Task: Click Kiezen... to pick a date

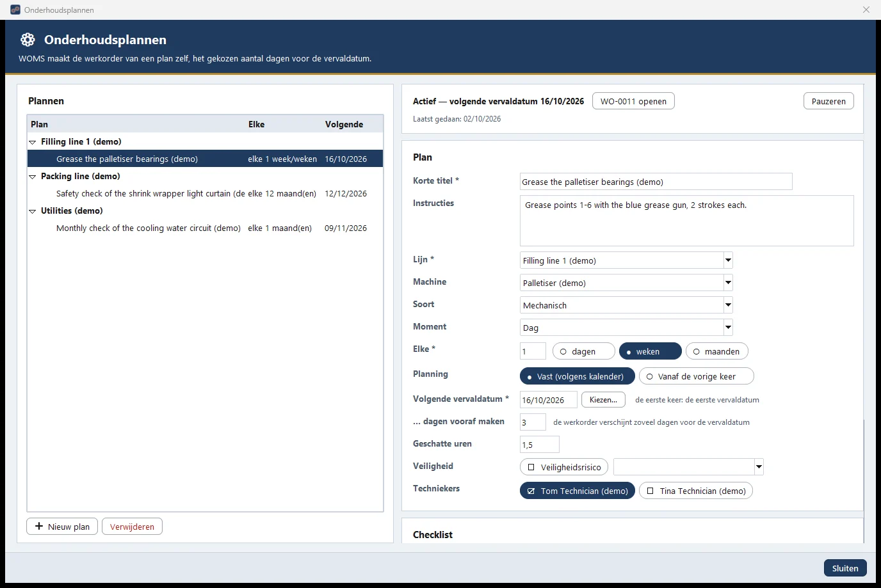Action: tap(603, 400)
